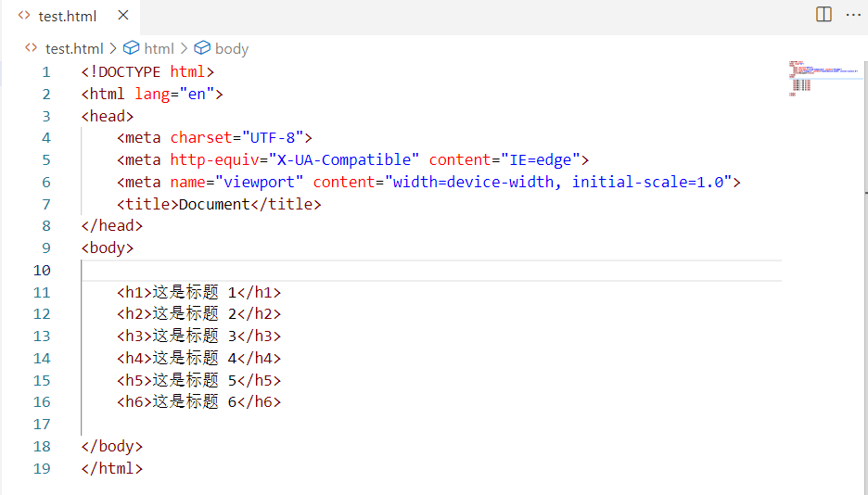Select the test.html editor tab
Image resolution: width=868 pixels, height=495 pixels.
click(67, 16)
